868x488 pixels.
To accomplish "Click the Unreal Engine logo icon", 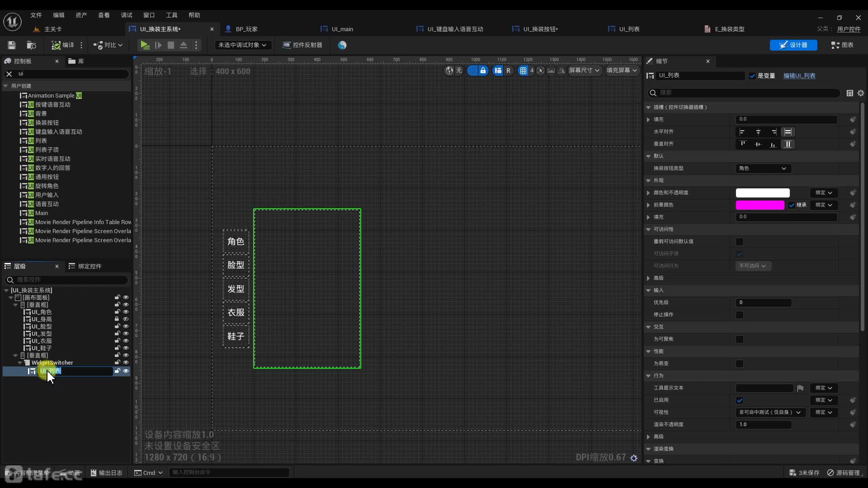I will click(13, 21).
